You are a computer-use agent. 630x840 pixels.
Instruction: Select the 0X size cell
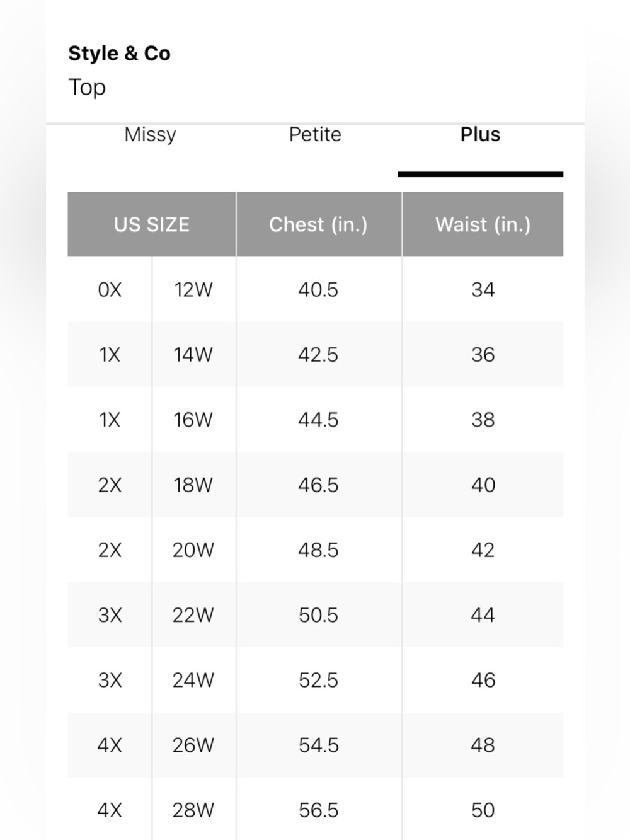[110, 290]
